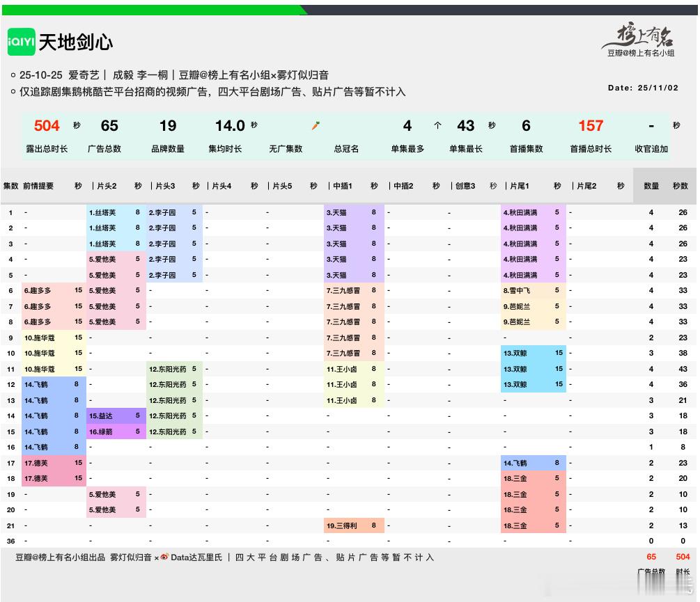The width and height of the screenshot is (700, 602).
Task: Click the 14.0 average duration value
Action: coord(230,126)
